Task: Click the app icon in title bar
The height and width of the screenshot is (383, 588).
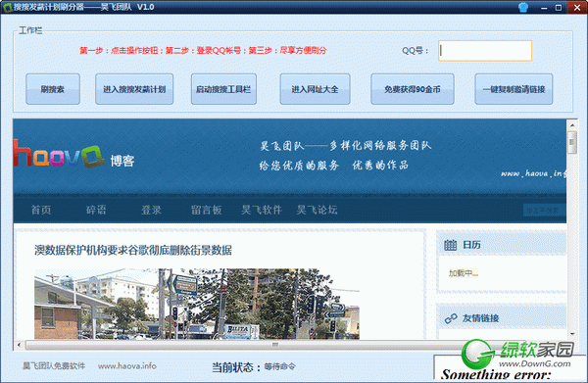Action: 7,7
